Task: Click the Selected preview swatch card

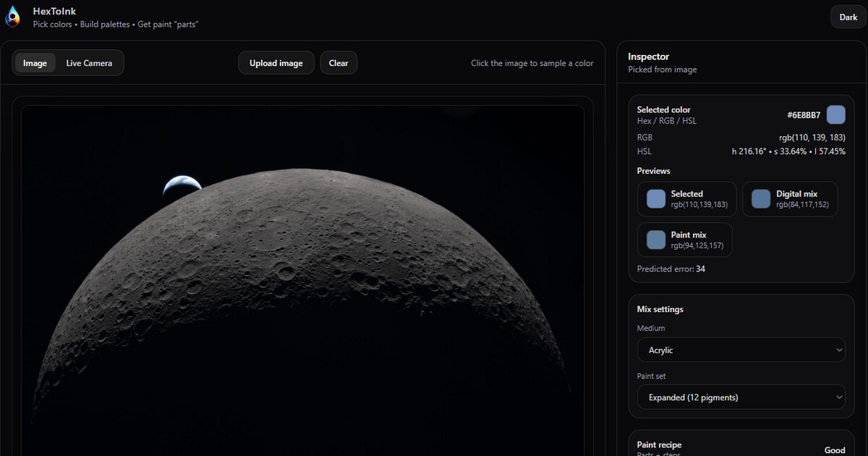Action: [x=686, y=199]
